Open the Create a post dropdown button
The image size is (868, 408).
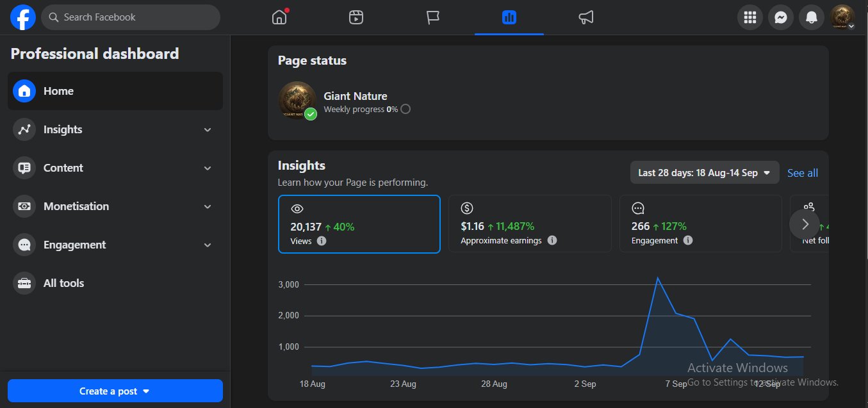click(115, 391)
